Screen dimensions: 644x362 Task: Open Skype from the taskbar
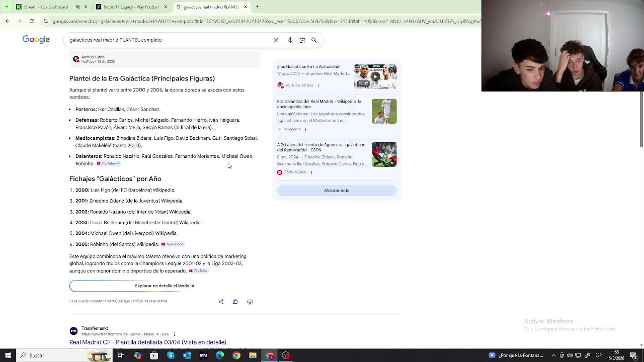171,355
